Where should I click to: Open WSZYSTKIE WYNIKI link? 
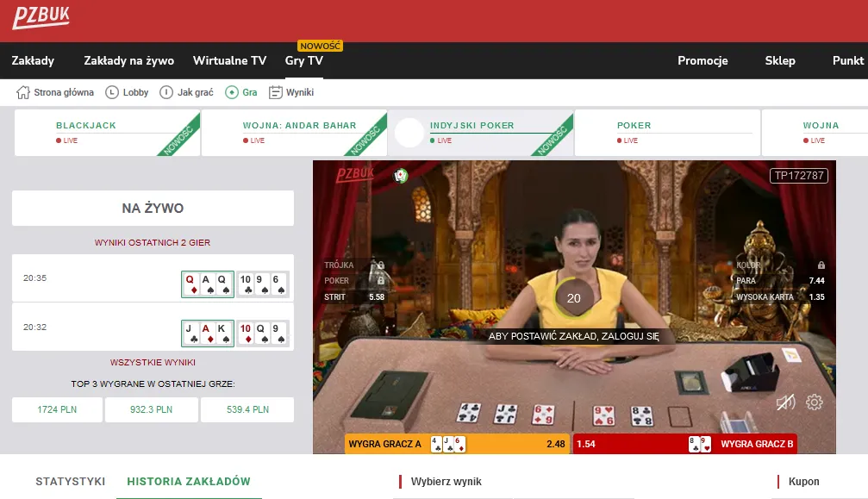(x=153, y=362)
